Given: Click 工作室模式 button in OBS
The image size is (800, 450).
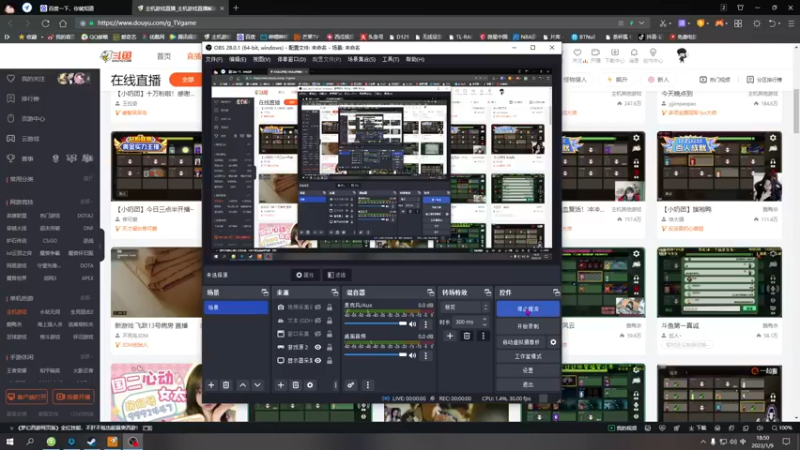Looking at the screenshot, I should (x=528, y=356).
